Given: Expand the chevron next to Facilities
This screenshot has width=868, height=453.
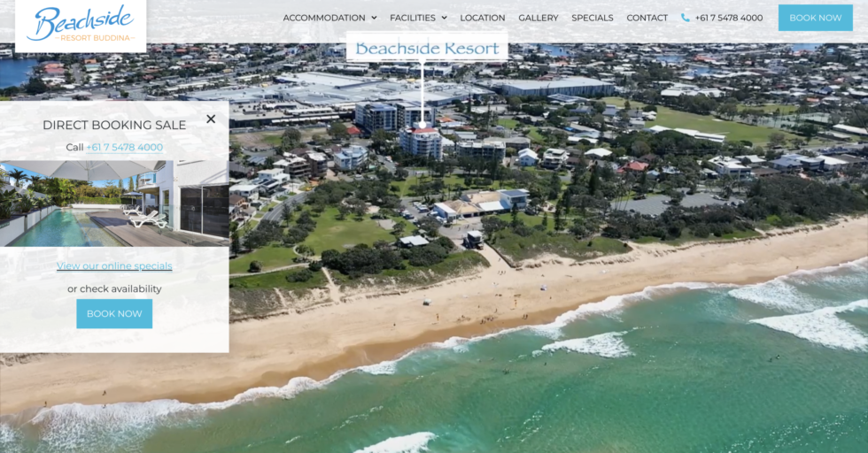Looking at the screenshot, I should click(x=444, y=18).
